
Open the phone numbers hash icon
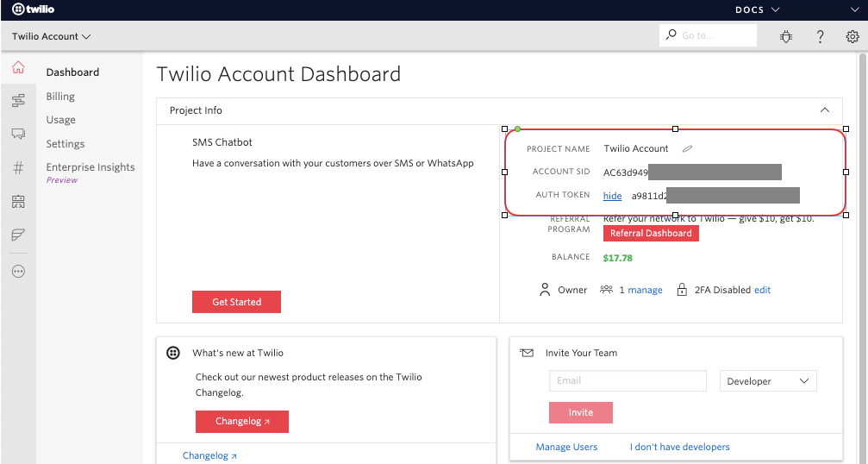pyautogui.click(x=18, y=167)
